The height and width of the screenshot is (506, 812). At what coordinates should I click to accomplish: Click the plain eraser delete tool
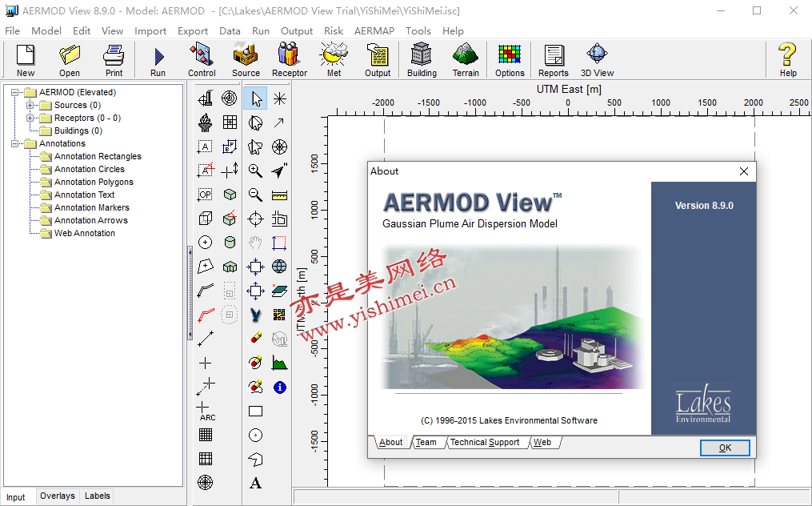point(255,339)
